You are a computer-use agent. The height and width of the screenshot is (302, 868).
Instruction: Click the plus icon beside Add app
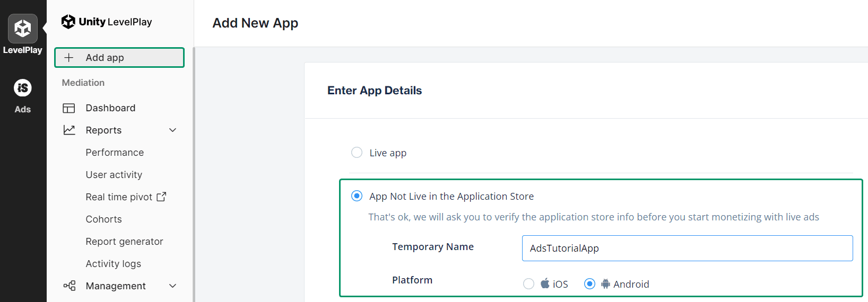coord(69,58)
